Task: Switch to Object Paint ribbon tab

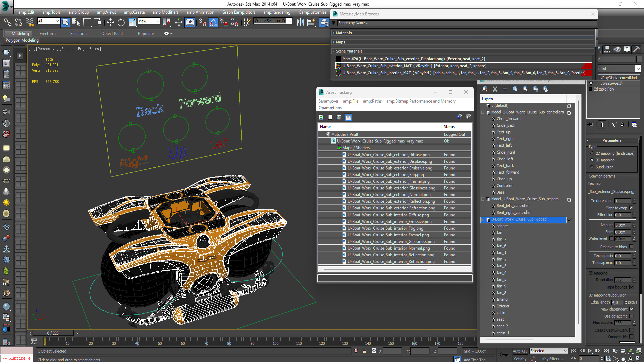Action: (112, 34)
